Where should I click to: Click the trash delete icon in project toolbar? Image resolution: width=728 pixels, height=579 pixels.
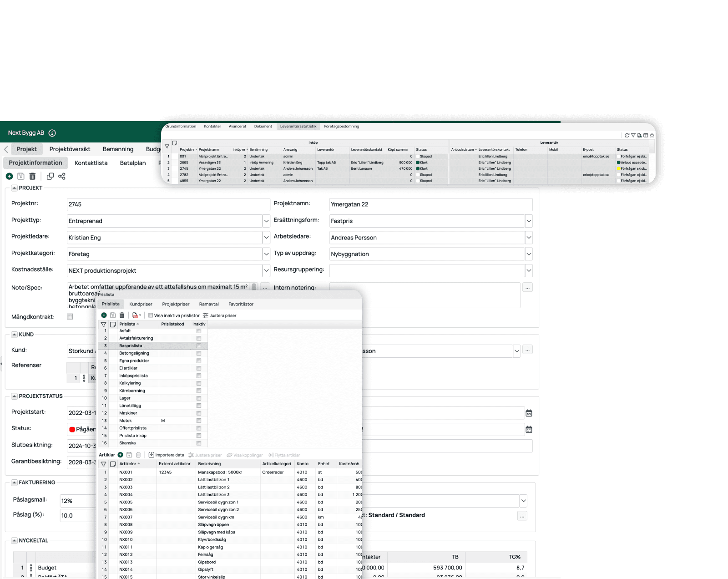point(32,176)
